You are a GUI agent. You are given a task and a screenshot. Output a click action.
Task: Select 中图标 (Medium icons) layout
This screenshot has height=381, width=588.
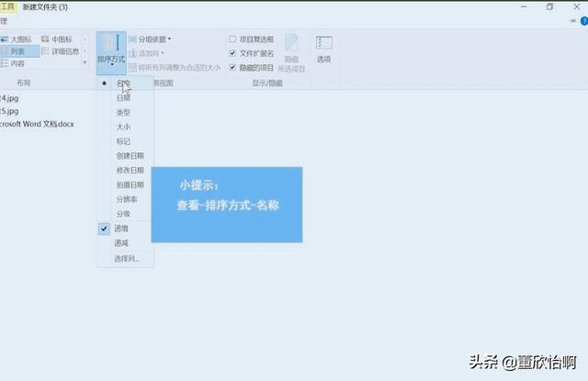61,39
